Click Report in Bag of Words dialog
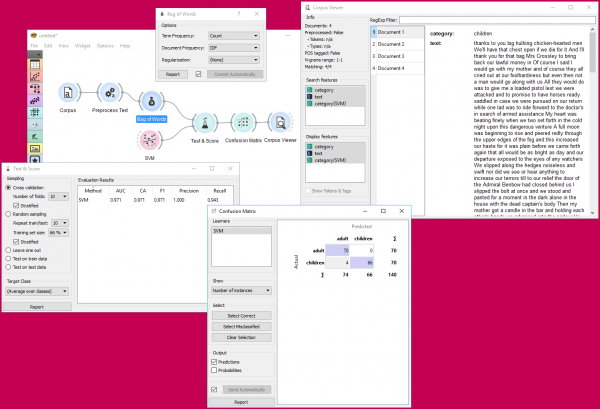 pyautogui.click(x=173, y=74)
